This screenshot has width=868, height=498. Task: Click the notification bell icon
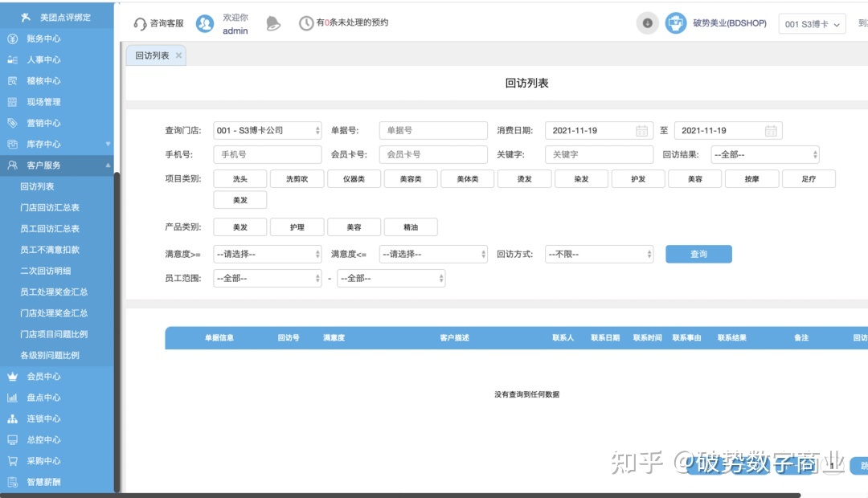coord(273,23)
